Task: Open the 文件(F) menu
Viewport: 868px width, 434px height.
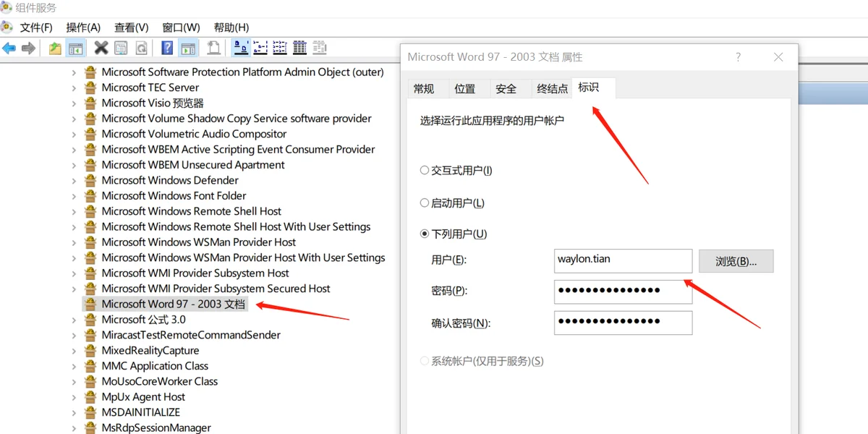Action: 36,27
